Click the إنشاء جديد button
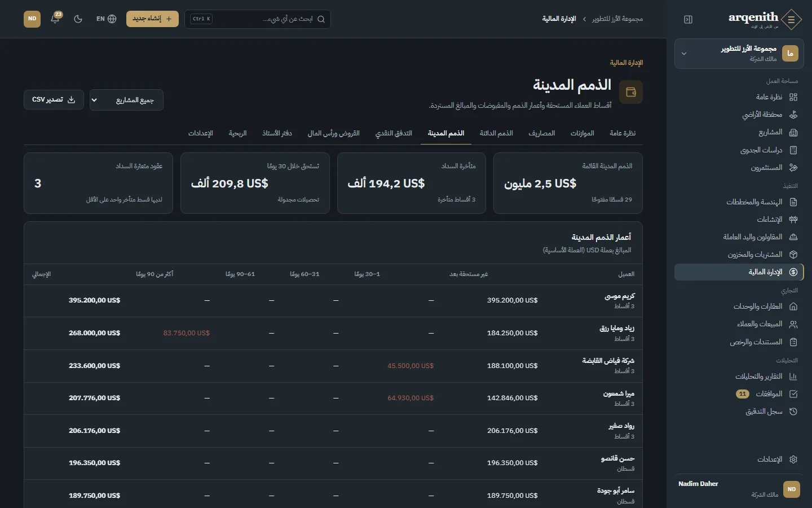Viewport: 812px width, 508px height. point(152,19)
